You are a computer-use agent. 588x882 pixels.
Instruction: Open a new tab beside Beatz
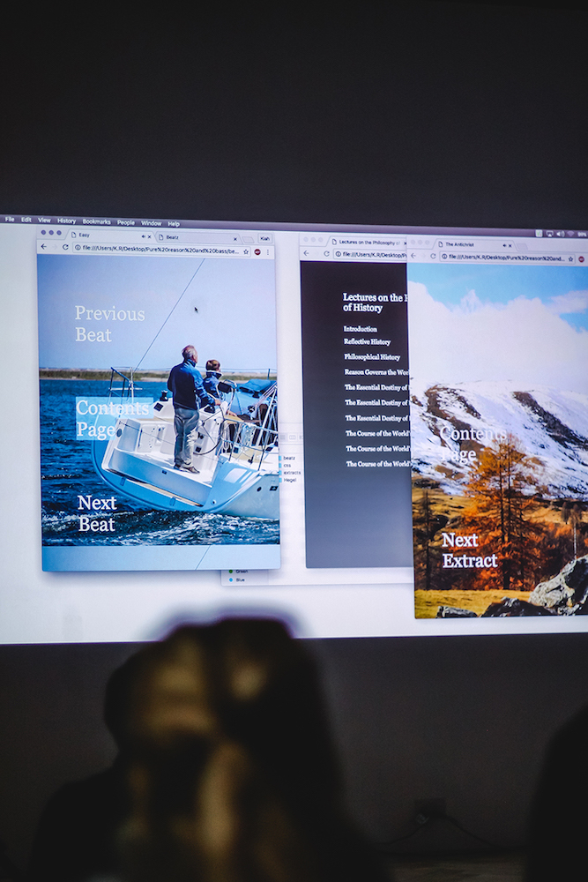click(x=248, y=240)
